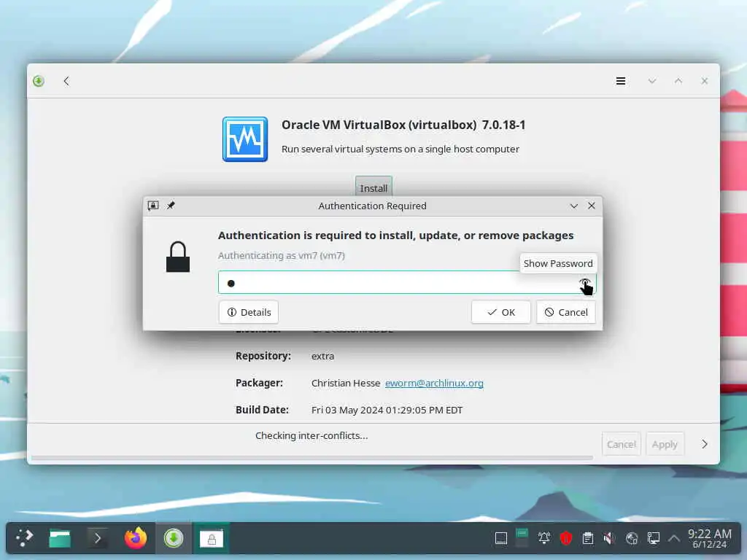Minimize the Authentication Required dialog
The image size is (747, 560).
point(573,206)
